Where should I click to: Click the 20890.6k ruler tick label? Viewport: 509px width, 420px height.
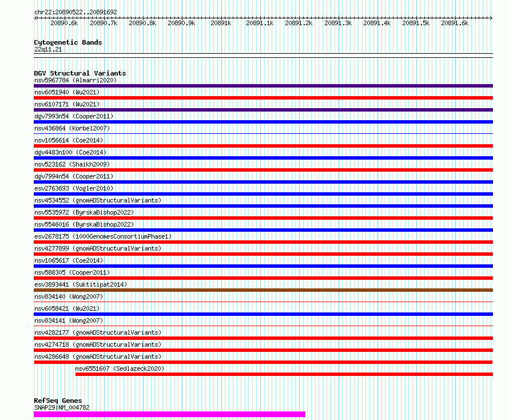click(x=64, y=23)
